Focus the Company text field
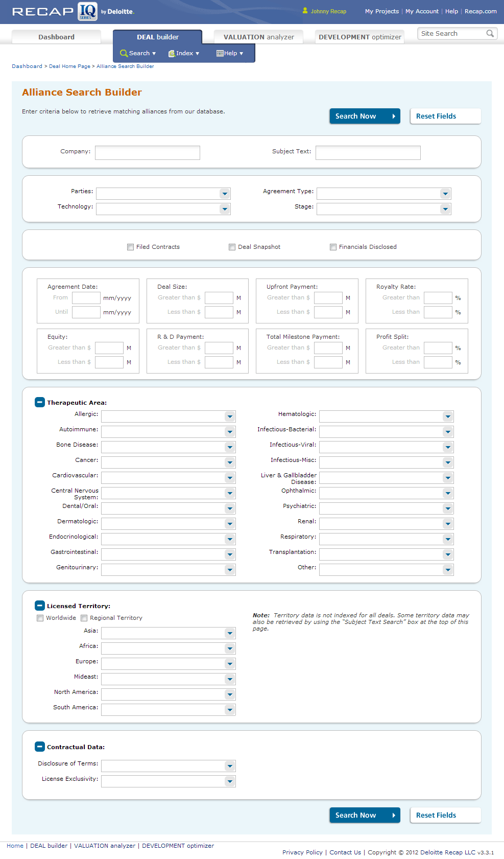The height and width of the screenshot is (859, 504). click(147, 152)
